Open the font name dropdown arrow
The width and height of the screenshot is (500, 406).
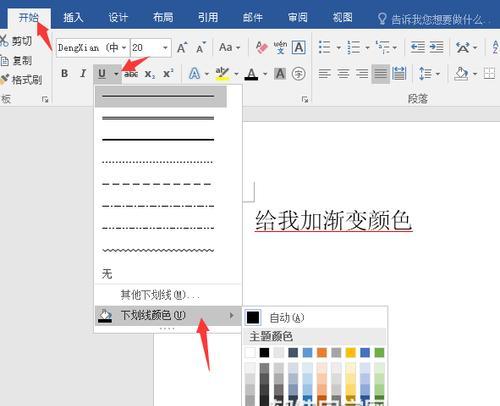click(124, 48)
